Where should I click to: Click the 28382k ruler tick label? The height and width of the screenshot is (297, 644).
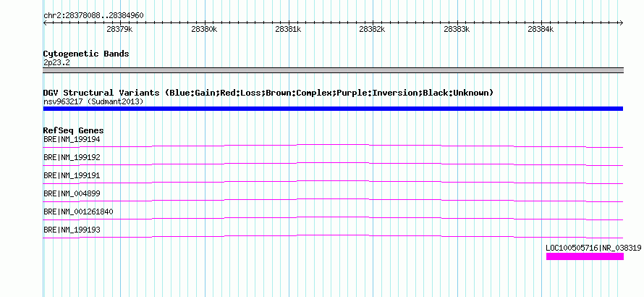[373, 30]
